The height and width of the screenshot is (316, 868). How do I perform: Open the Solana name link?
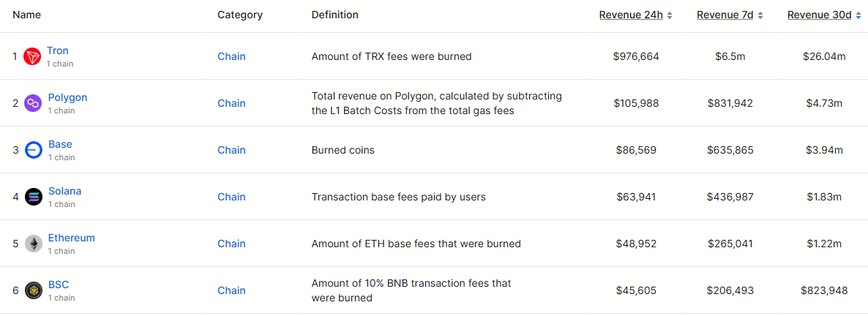click(x=64, y=191)
